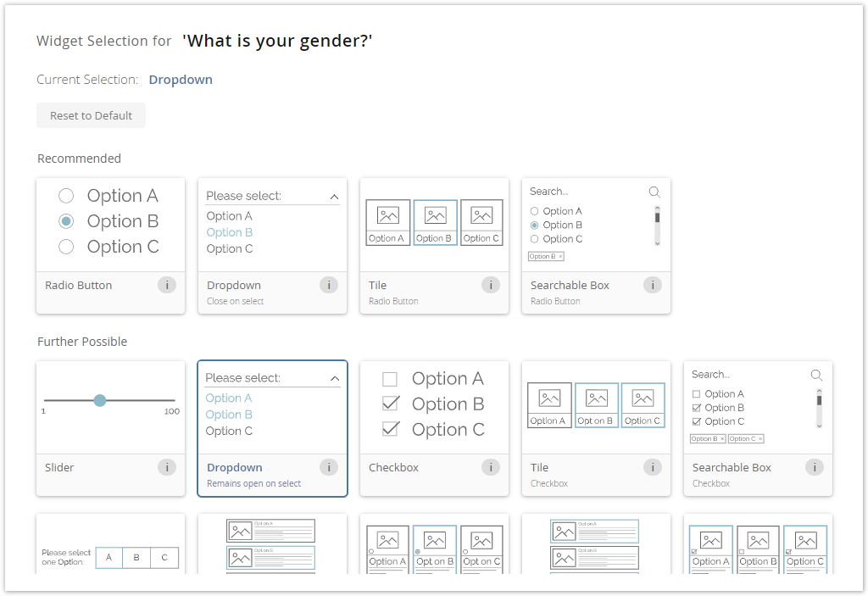Click Option B image tile in Tile Radio Button preview
The width and height of the screenshot is (868, 596).
(435, 222)
